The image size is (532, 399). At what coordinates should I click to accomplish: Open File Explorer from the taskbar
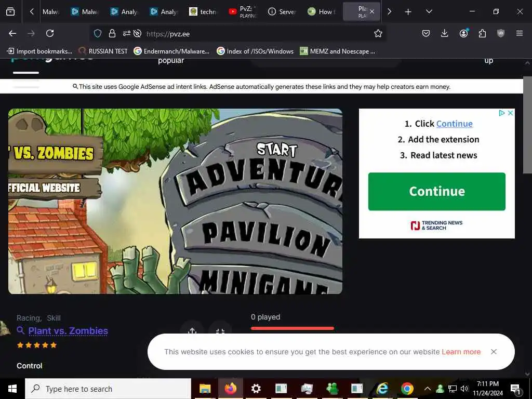pos(205,389)
